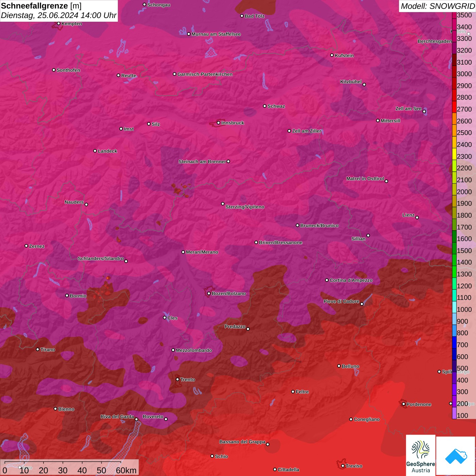Click the 'Cortina d'Ampezzo' label
The width and height of the screenshot is (476, 476).
[351, 280]
